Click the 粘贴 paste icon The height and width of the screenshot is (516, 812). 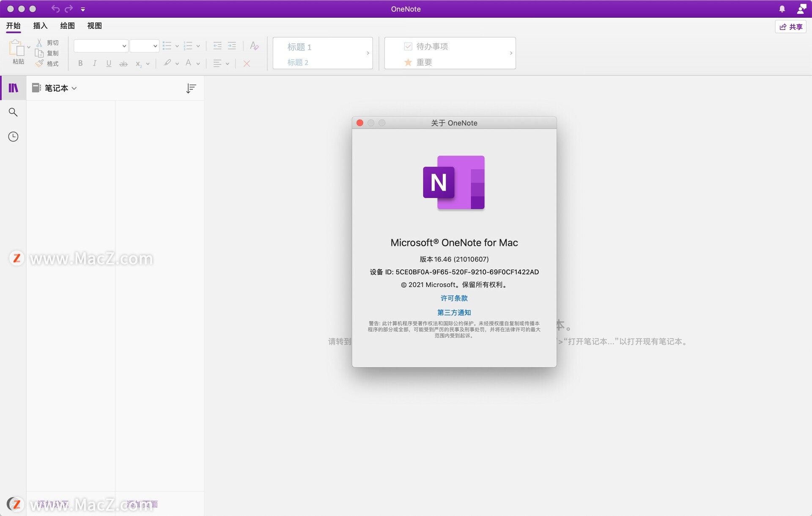[x=16, y=48]
